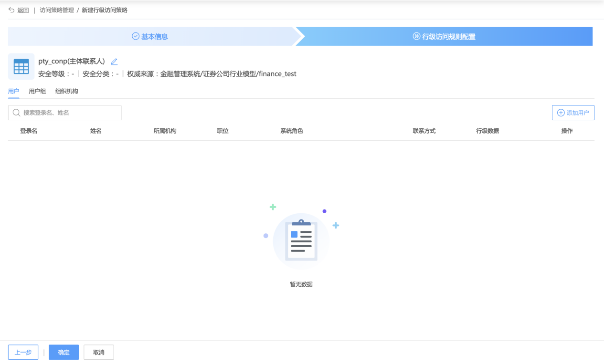The width and height of the screenshot is (604, 364).
Task: Click the basic info step check icon
Action: click(x=135, y=36)
